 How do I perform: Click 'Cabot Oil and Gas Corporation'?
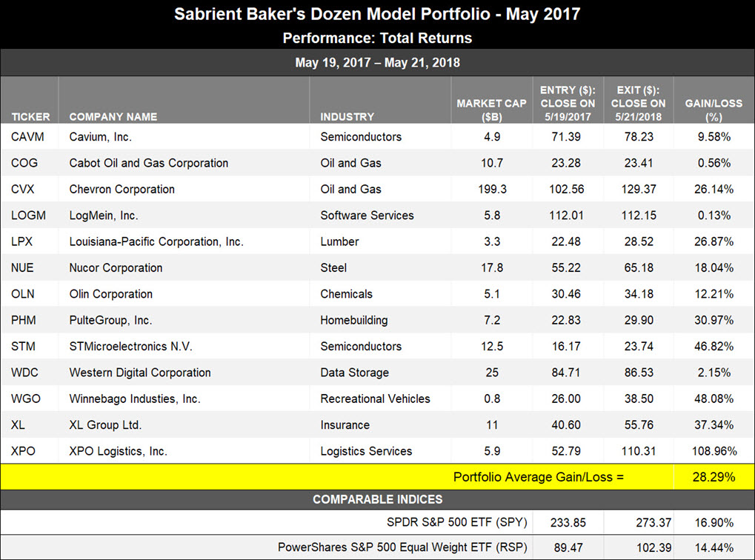(148, 163)
